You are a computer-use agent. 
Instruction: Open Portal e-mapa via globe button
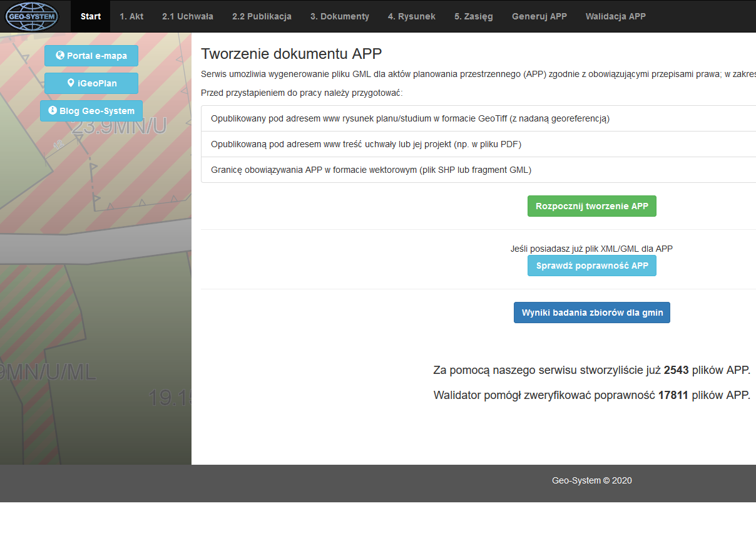[x=91, y=56]
